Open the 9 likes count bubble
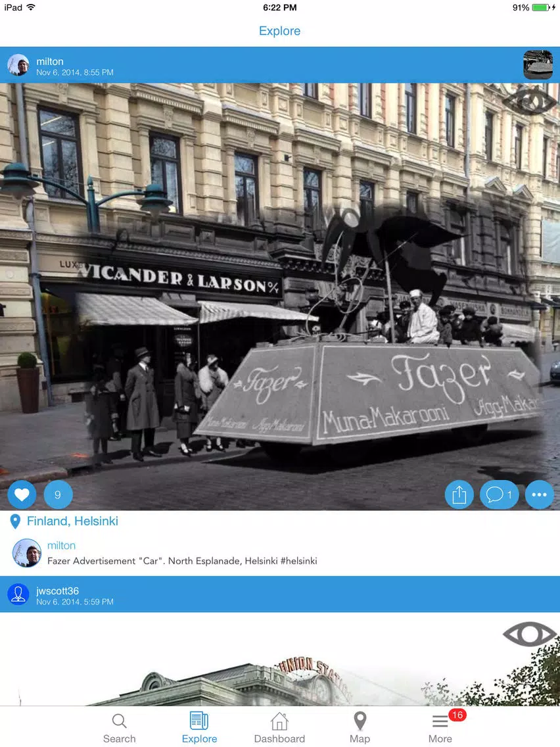 click(58, 494)
